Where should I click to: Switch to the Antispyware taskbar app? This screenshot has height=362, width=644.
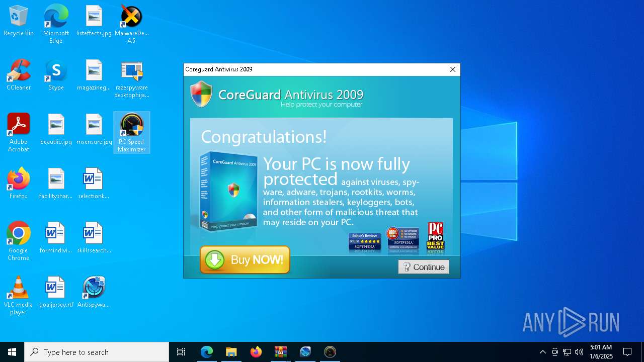305,352
